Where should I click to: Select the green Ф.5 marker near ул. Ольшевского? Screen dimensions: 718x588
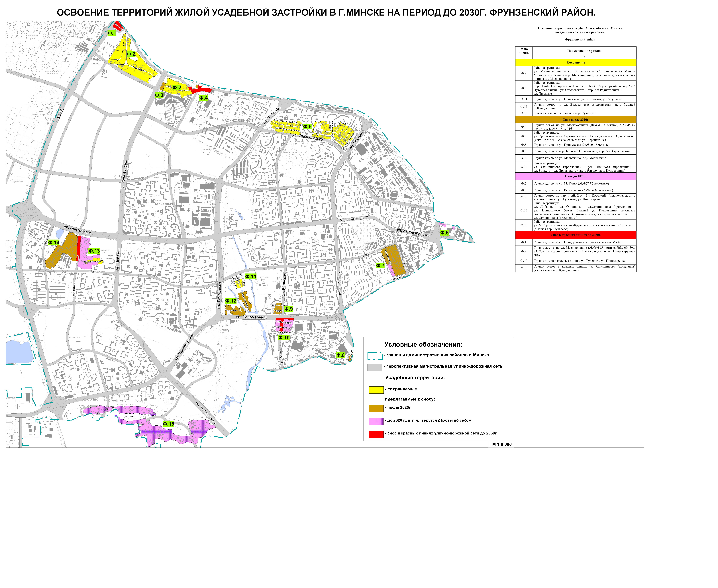click(x=307, y=127)
